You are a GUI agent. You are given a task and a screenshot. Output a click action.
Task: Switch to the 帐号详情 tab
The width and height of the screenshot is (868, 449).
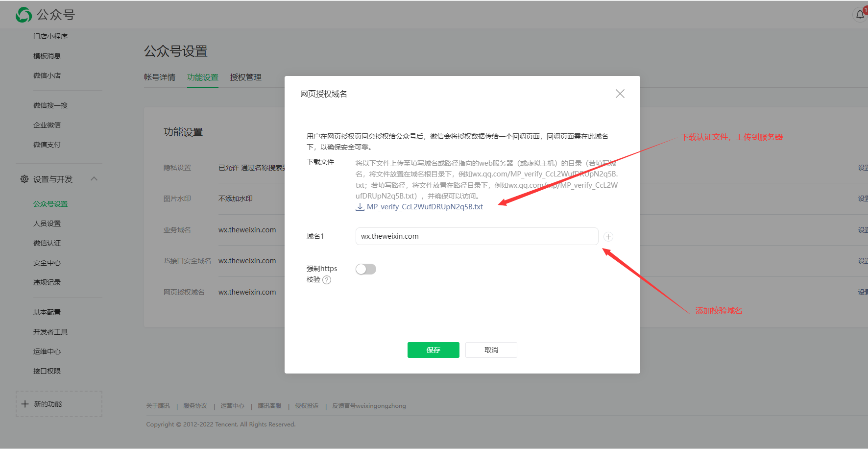click(160, 77)
